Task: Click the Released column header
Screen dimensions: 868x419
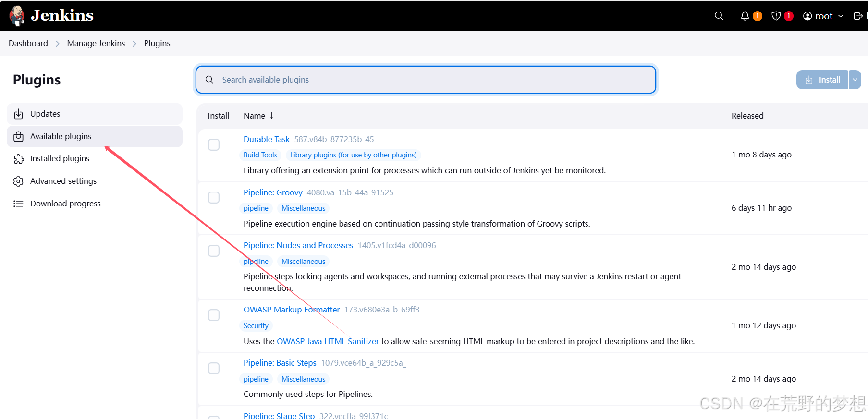Action: click(747, 116)
